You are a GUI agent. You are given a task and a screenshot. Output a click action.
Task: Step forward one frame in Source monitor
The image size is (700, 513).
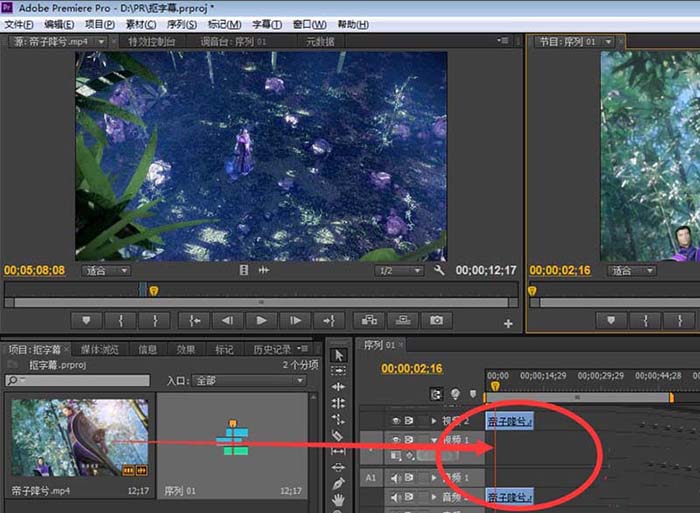pyautogui.click(x=295, y=321)
